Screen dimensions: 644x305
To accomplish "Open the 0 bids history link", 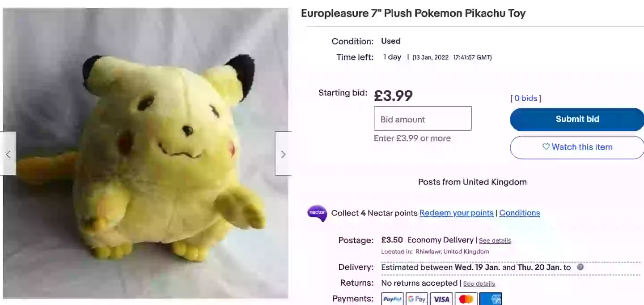I will [526, 98].
